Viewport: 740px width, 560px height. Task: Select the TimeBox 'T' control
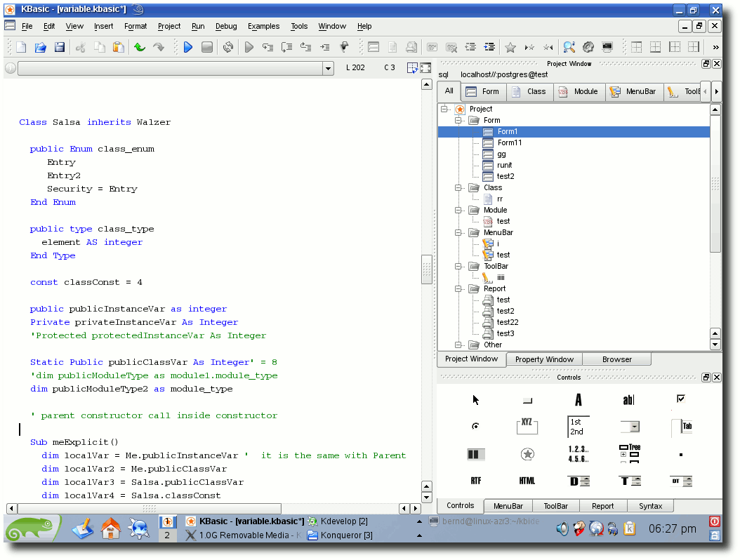click(630, 481)
